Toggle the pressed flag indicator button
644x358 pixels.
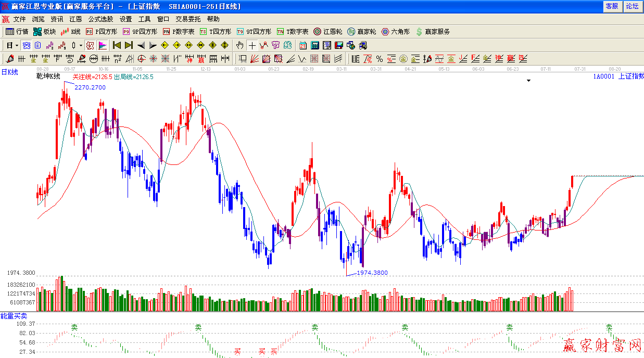[103, 45]
